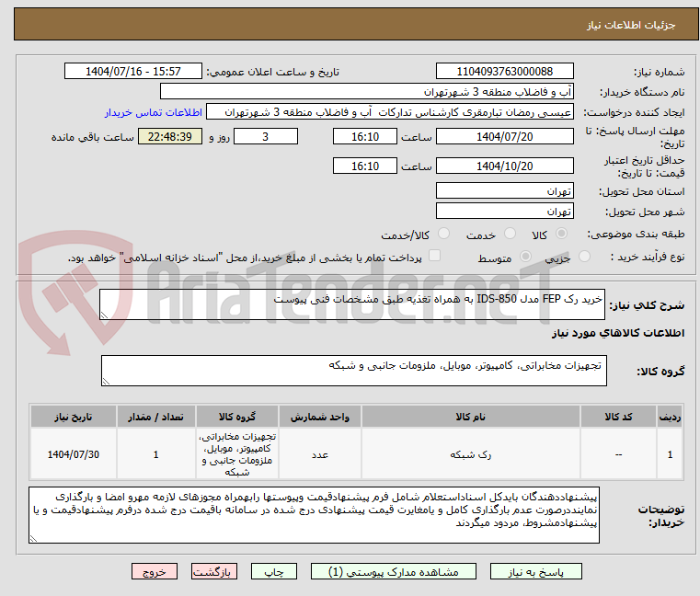Image resolution: width=700 pixels, height=596 pixels.
Task: Click the ایجاد کننده درخواست field
Action: point(390,112)
